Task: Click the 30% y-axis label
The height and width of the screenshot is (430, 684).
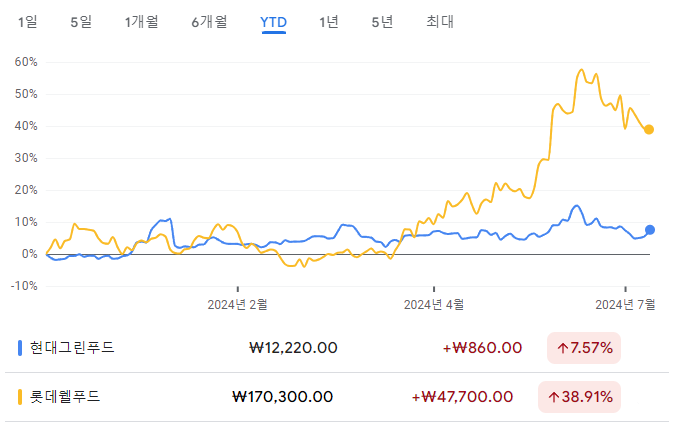Action: 26,158
